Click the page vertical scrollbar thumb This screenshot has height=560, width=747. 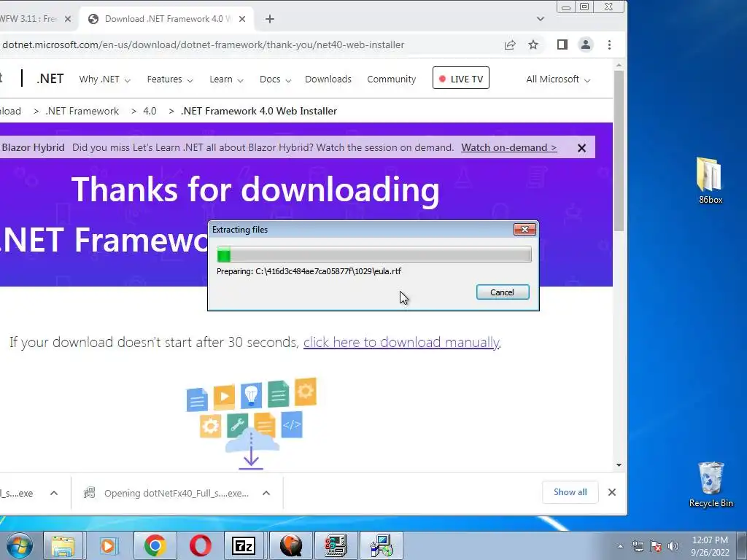tap(619, 150)
